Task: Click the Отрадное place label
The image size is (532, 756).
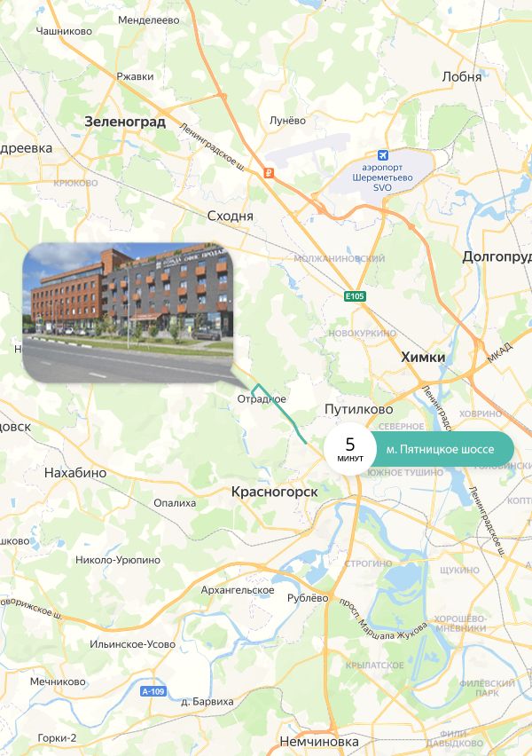Action: click(262, 398)
